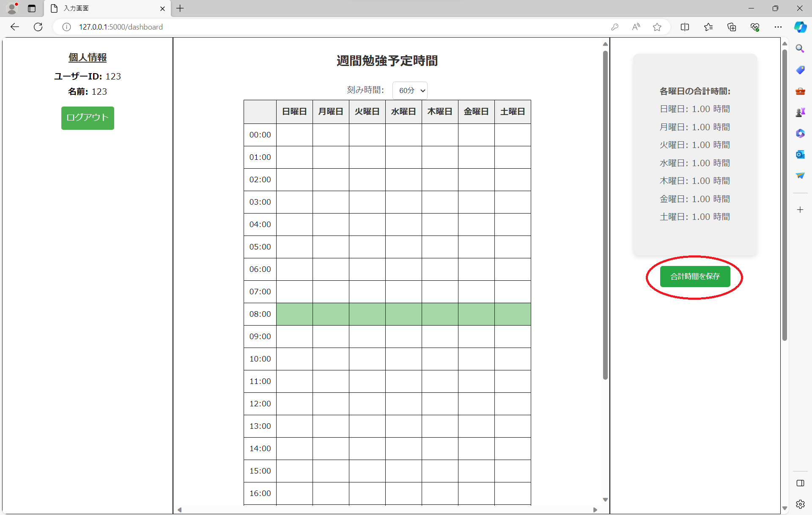Click sidebar search magnifier icon
Image resolution: width=812 pixels, height=515 pixels.
[x=800, y=49]
